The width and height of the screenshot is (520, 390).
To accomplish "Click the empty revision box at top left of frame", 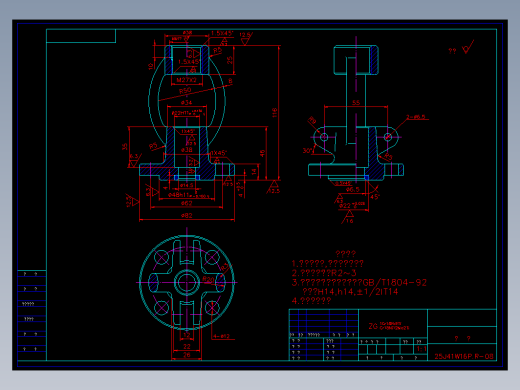I will point(81,36).
